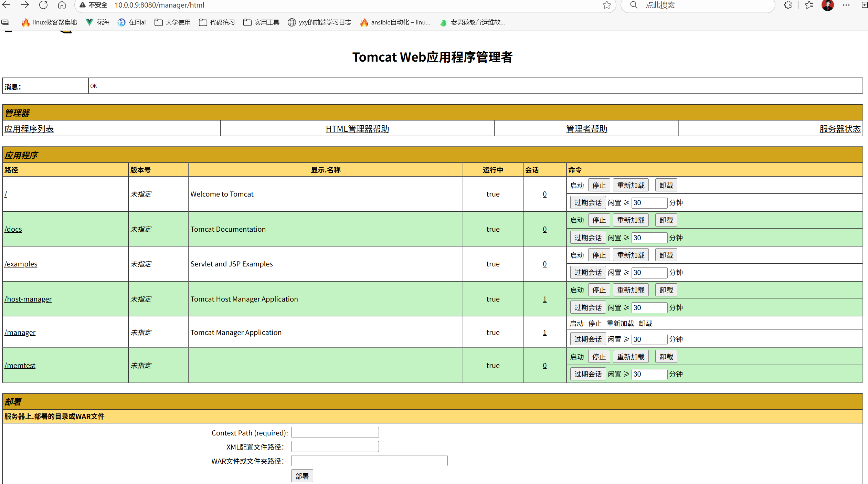868x484 pixels.
Task: Open the /host-manager application link
Action: point(28,299)
